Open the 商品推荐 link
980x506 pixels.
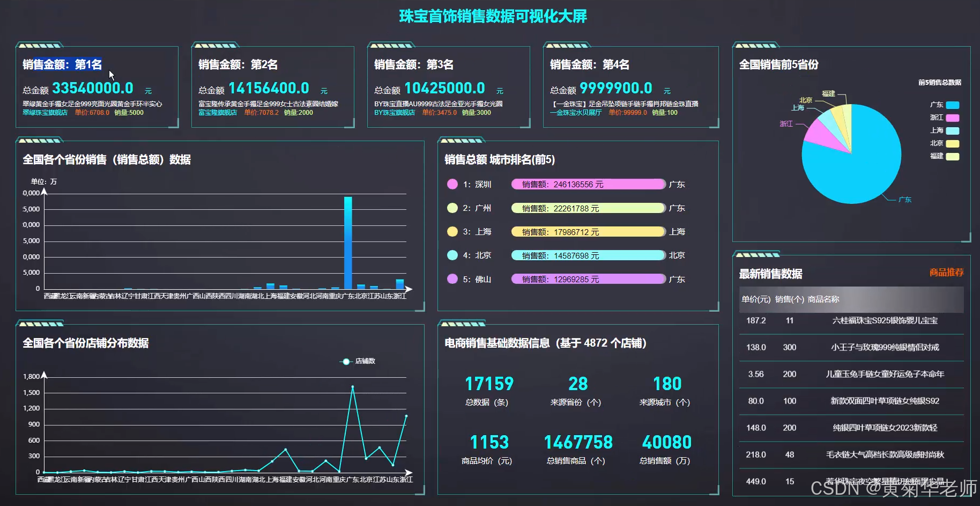tap(947, 273)
